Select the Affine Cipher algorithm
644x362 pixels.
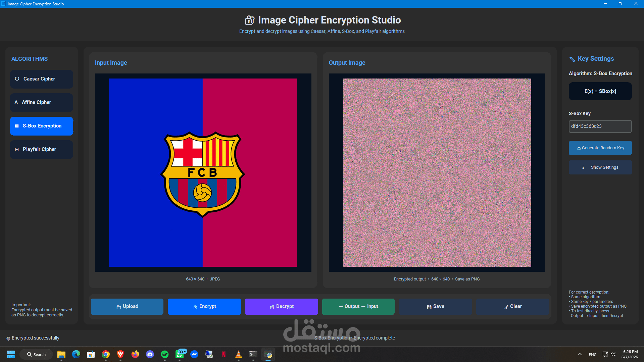(x=42, y=103)
